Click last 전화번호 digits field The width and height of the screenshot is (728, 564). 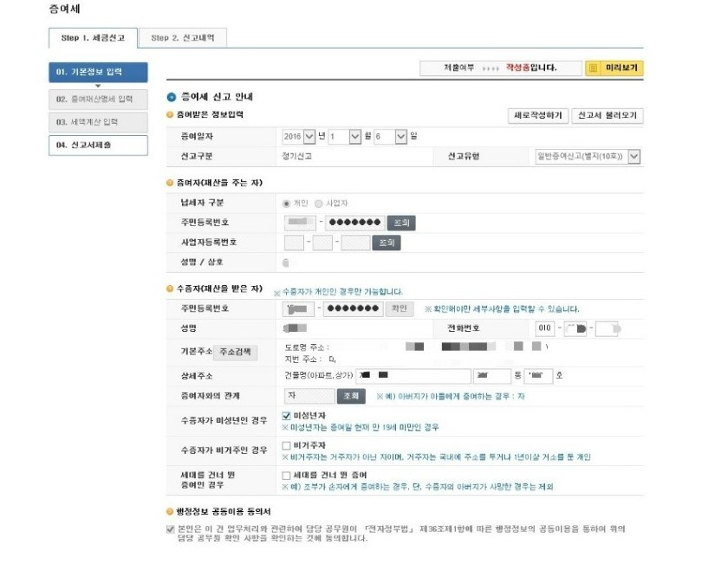coord(607,329)
